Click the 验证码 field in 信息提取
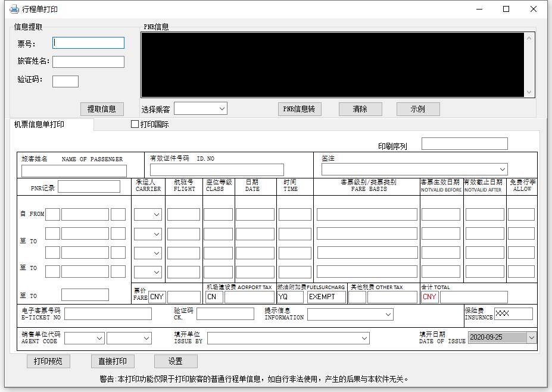 (x=66, y=81)
